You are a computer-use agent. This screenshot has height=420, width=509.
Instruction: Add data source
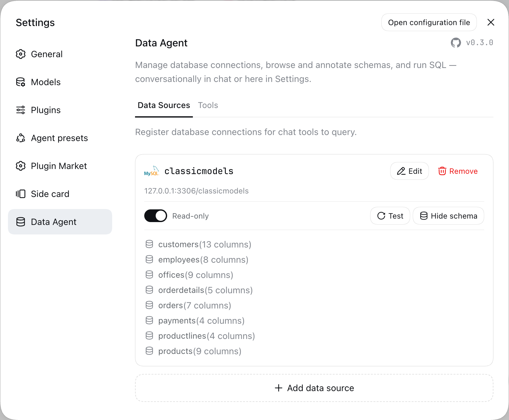(314, 388)
